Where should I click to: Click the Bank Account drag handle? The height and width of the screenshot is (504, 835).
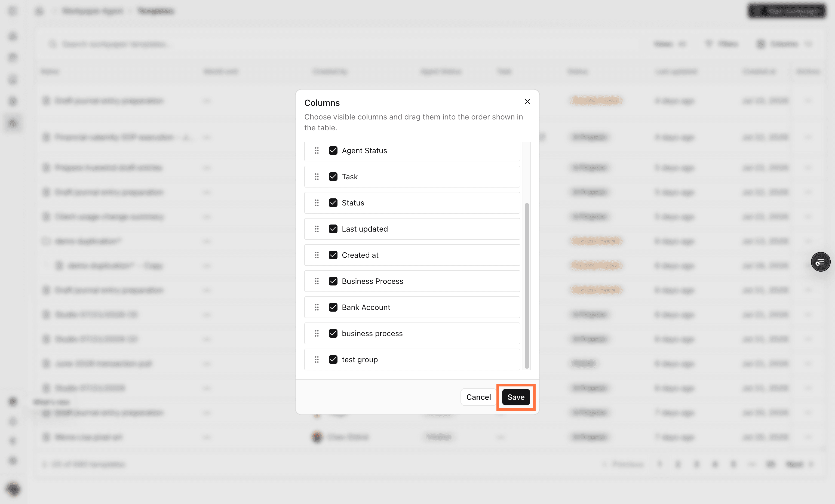317,307
